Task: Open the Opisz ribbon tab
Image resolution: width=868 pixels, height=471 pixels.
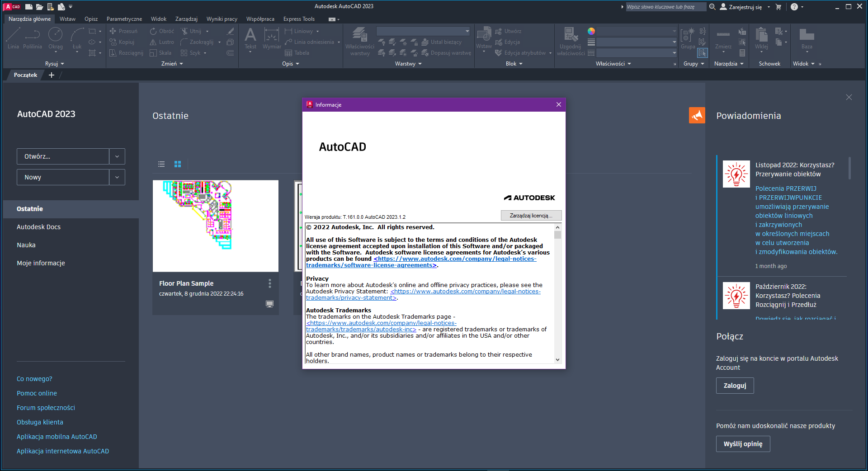Action: tap(91, 19)
